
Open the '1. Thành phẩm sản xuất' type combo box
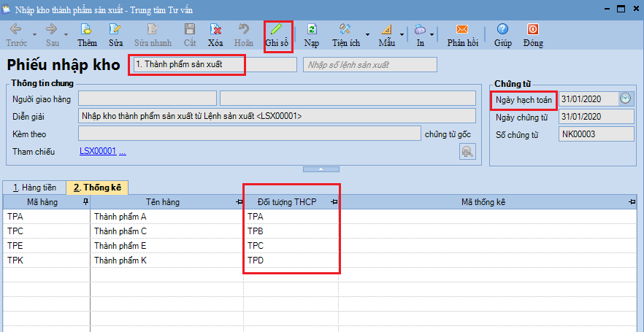pos(215,64)
